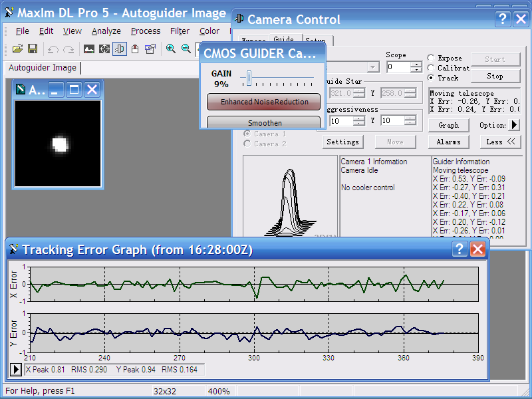
Task: Click the autoguider image child window icon
Action: [x=21, y=89]
